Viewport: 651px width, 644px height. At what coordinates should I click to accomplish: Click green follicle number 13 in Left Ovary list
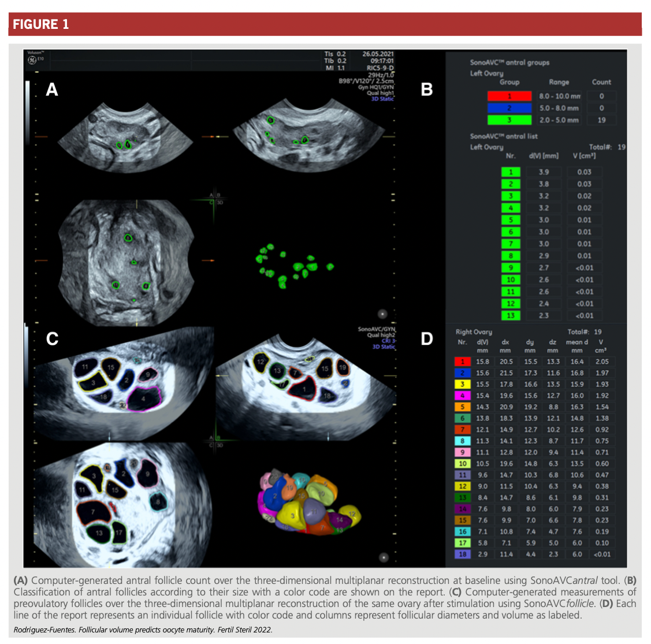click(511, 315)
